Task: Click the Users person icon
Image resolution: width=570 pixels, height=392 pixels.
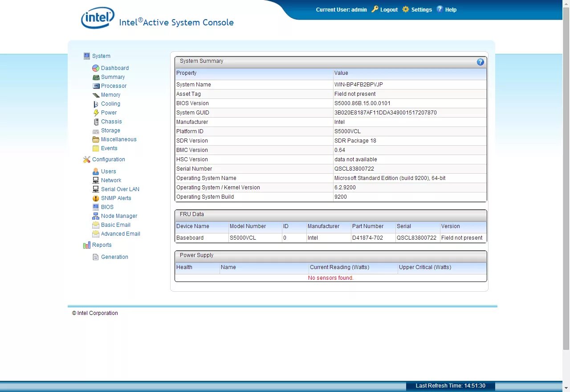Action: tap(96, 171)
